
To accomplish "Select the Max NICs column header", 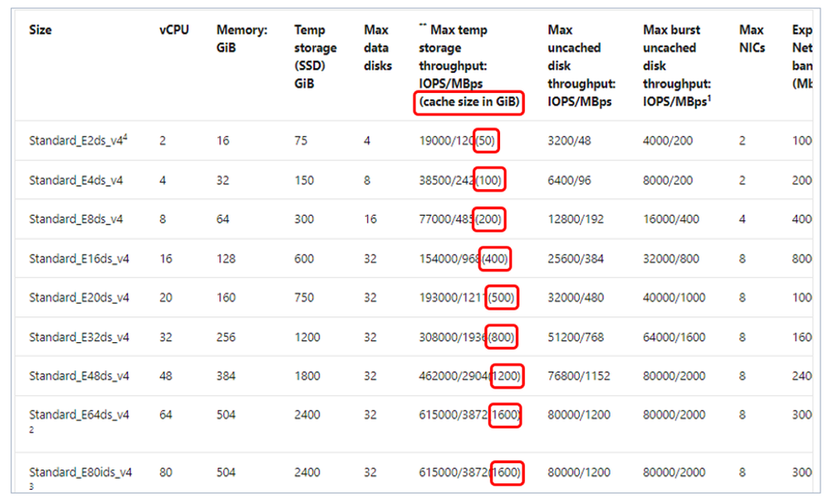I will pos(752,38).
